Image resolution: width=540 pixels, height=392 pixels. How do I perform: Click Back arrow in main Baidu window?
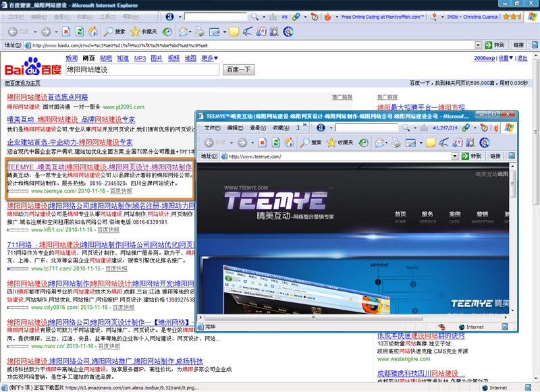13,32
